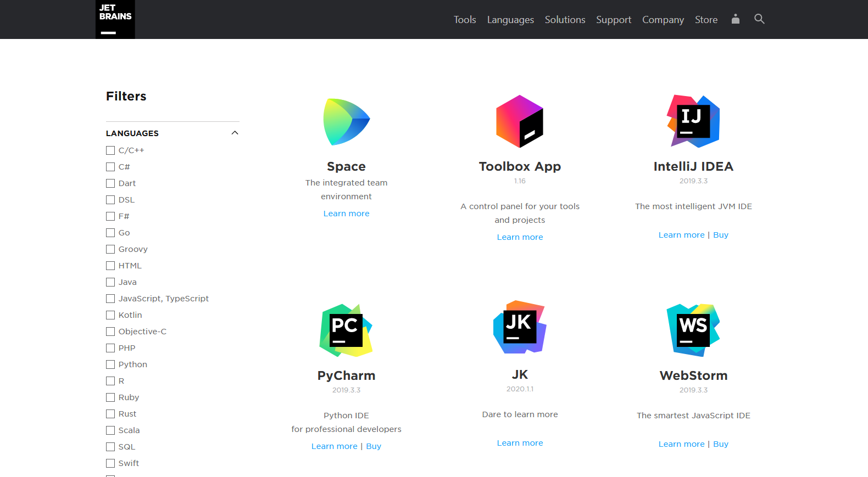Click the PyCharm product title
This screenshot has height=477, width=868.
coord(346,375)
